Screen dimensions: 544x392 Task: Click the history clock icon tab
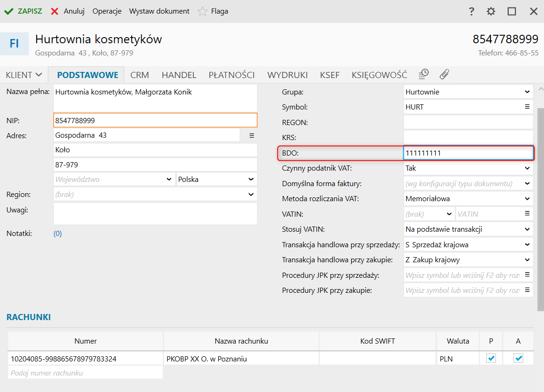click(424, 74)
